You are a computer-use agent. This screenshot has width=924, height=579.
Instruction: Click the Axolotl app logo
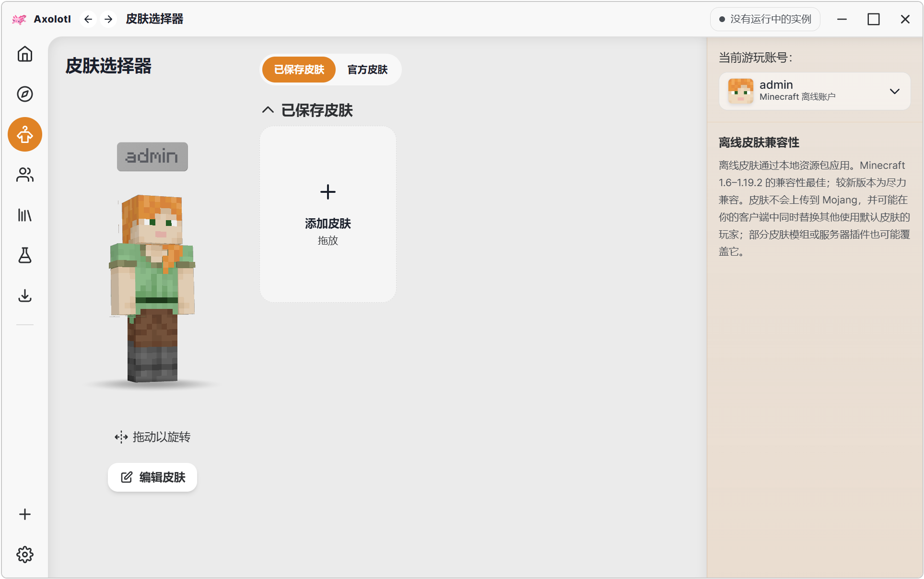point(19,19)
